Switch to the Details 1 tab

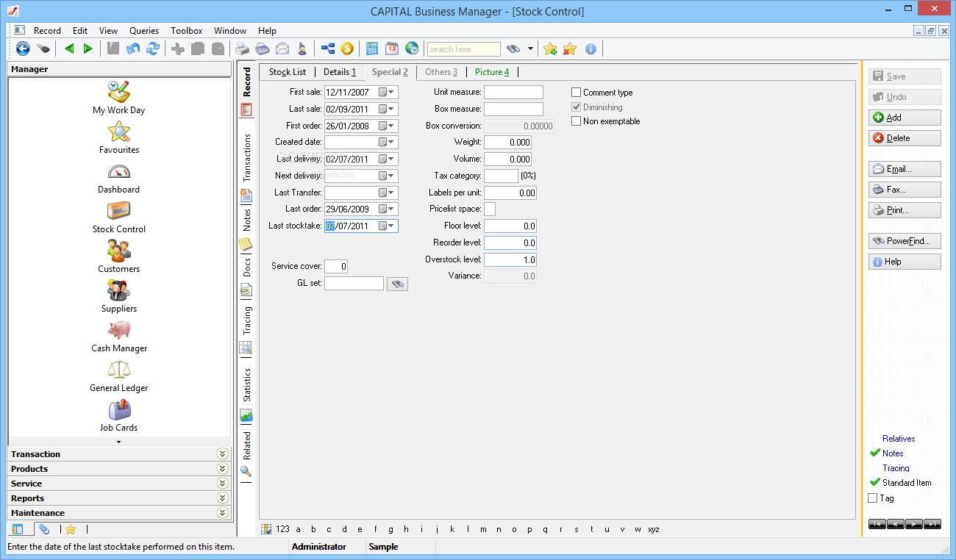click(x=340, y=72)
